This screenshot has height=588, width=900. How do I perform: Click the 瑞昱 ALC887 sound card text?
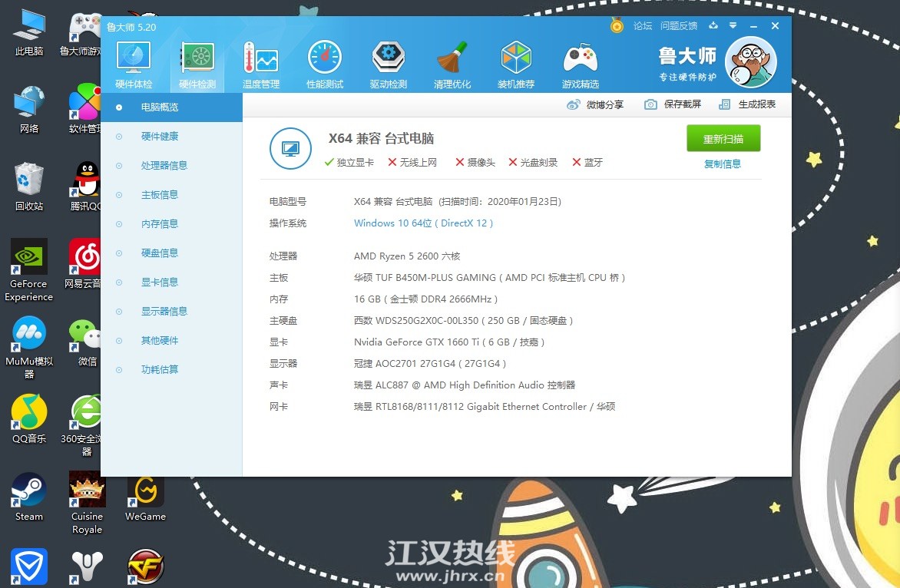click(465, 385)
